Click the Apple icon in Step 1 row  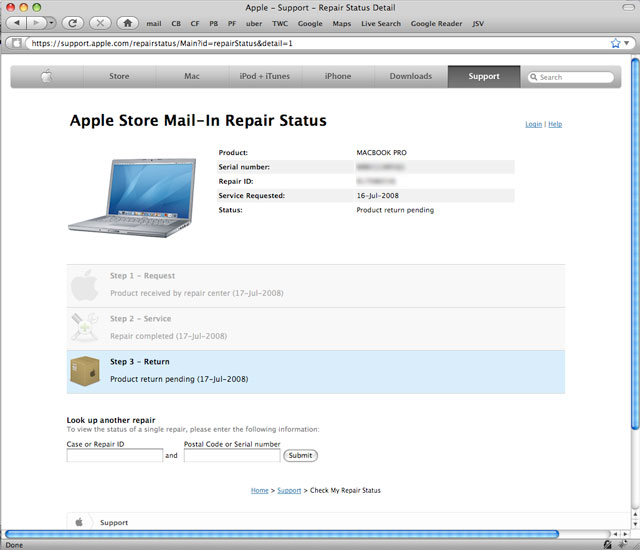coord(84,285)
